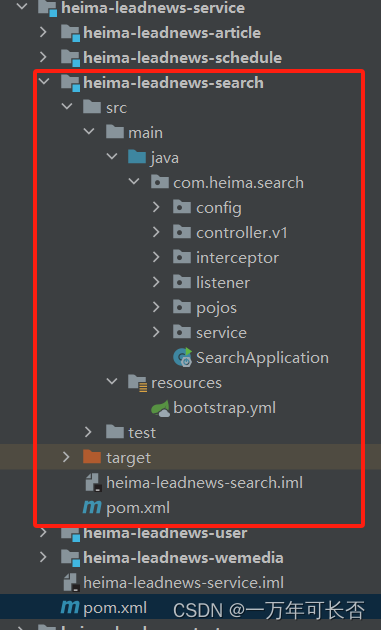
Task: Select the interceptor package label
Action: tap(238, 258)
